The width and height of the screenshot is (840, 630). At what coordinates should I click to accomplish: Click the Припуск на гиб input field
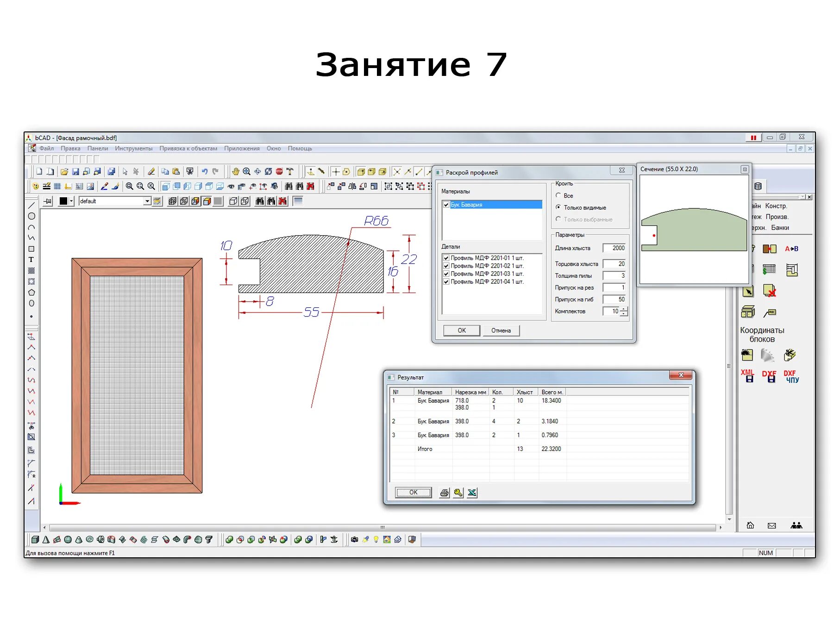coord(614,299)
